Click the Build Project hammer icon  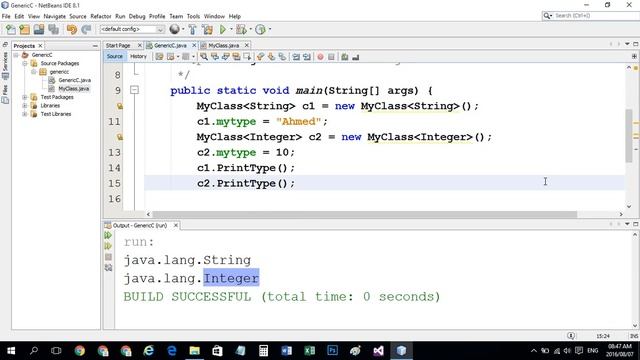coord(192,29)
